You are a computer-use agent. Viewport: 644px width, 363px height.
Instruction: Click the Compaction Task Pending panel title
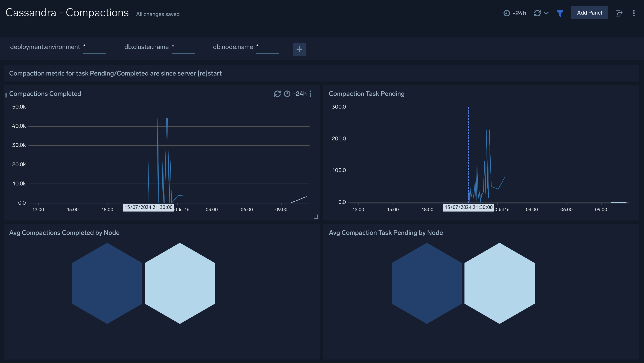click(367, 94)
